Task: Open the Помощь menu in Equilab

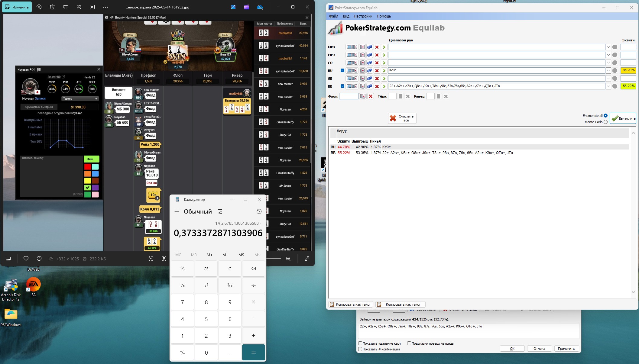Action: pyautogui.click(x=384, y=16)
